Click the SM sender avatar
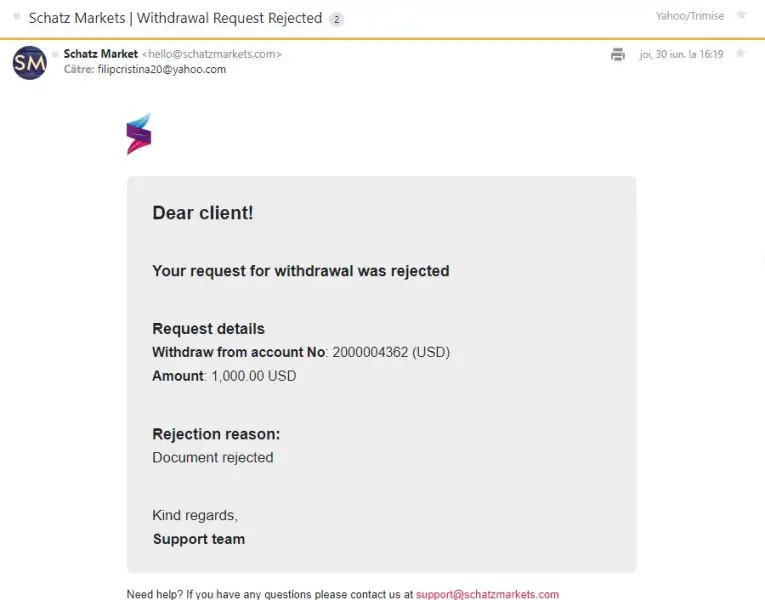Screen dimensions: 765x600 pyautogui.click(x=29, y=62)
